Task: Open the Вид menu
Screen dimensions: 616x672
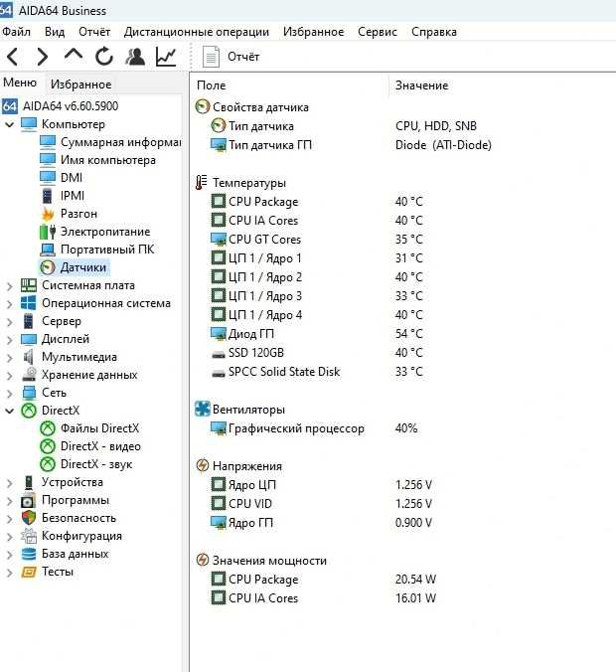Action: tap(55, 32)
